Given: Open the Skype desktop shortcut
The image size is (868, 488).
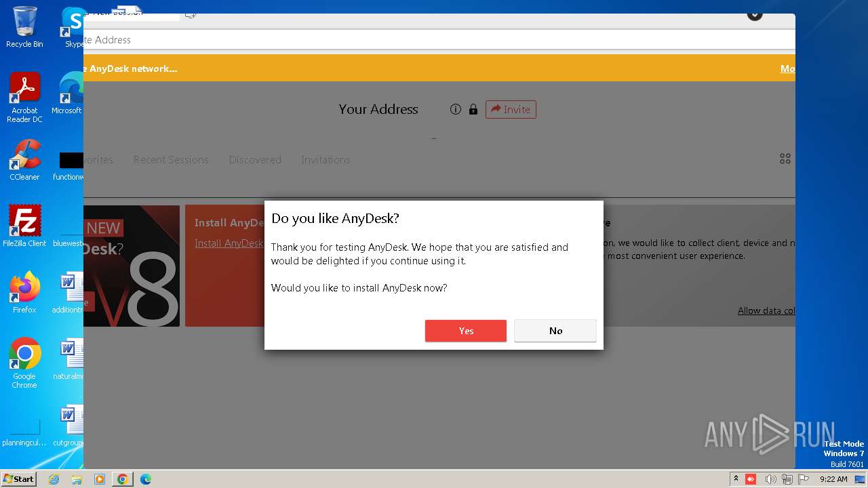Looking at the screenshot, I should pos(73,27).
